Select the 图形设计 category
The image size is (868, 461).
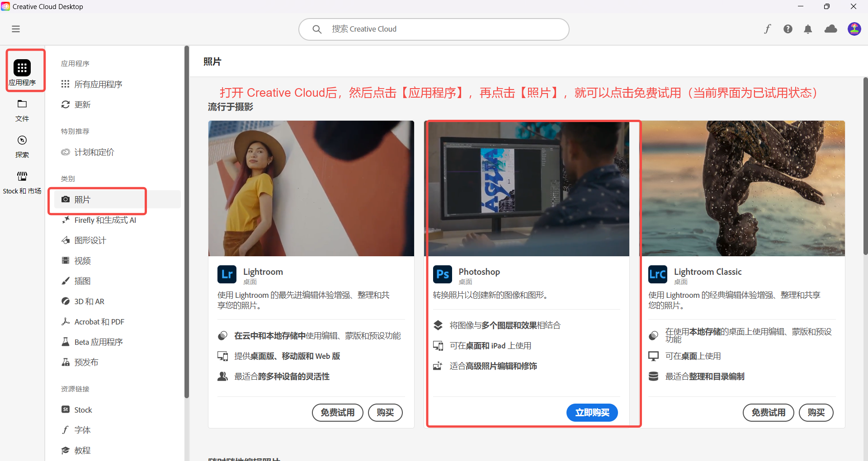(118, 240)
